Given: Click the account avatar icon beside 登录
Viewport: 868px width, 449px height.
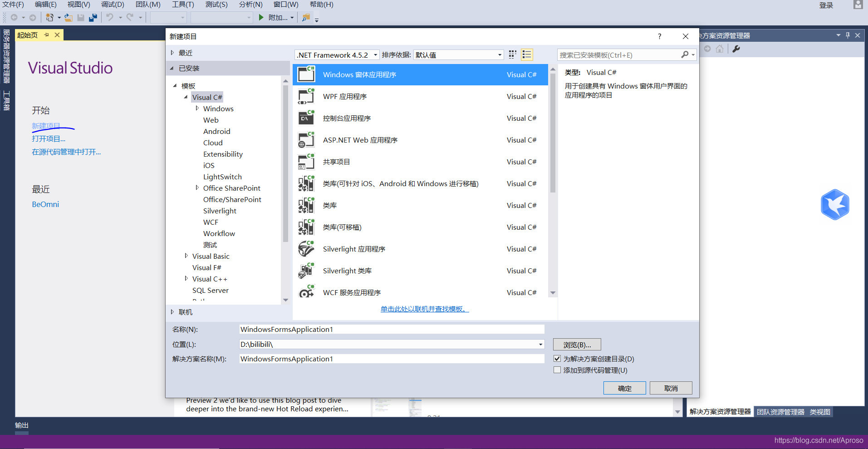Looking at the screenshot, I should (858, 5).
